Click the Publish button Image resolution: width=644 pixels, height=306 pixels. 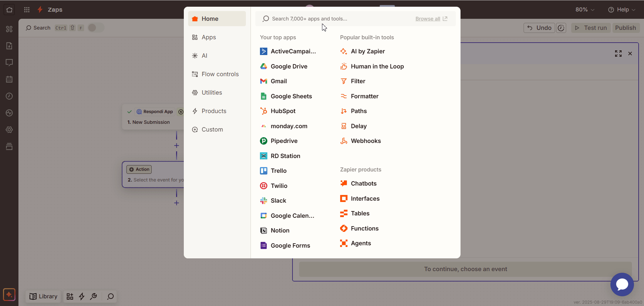tap(626, 28)
